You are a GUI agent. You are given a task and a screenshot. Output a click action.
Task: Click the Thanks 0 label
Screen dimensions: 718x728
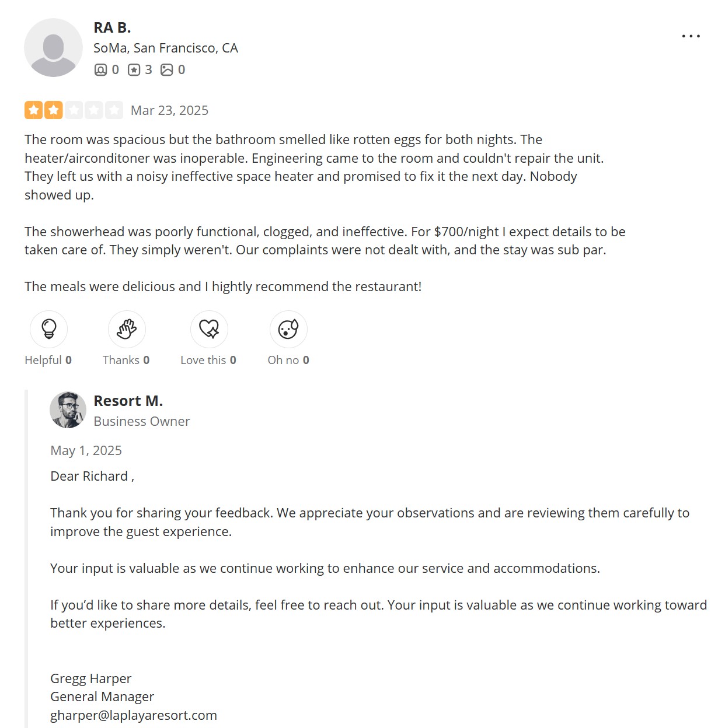[126, 360]
